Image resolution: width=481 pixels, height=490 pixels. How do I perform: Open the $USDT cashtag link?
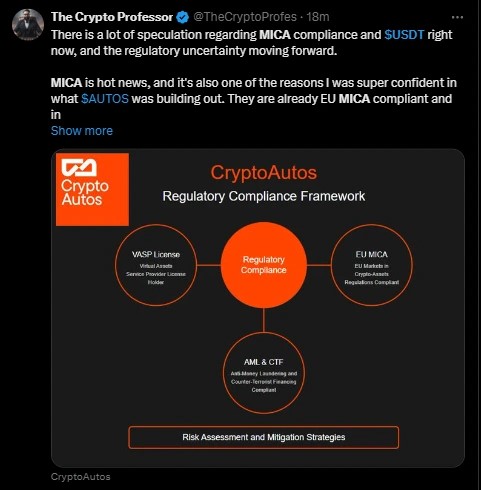tap(404, 35)
